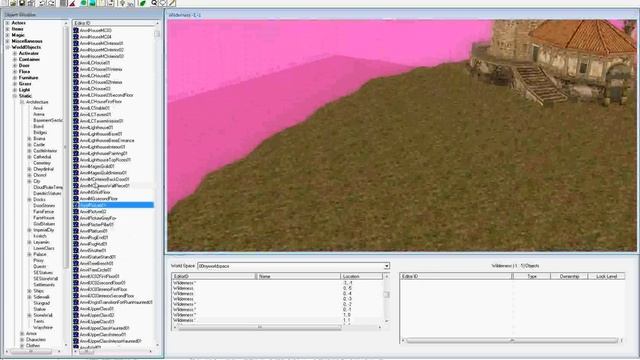Click the icon beside AnvilLCStable01
640x360 pixels.
[76, 108]
